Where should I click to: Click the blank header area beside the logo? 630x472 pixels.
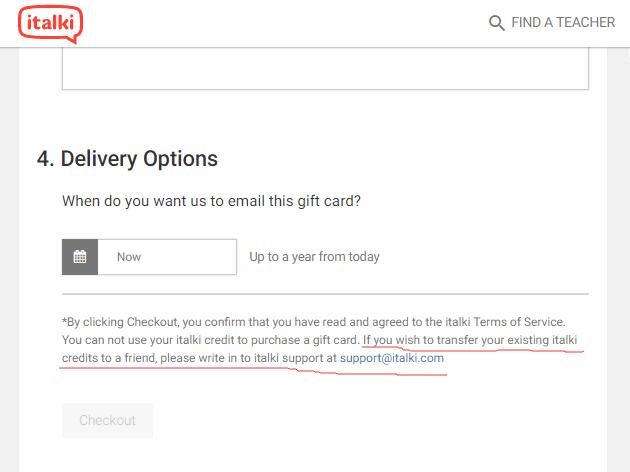281,23
